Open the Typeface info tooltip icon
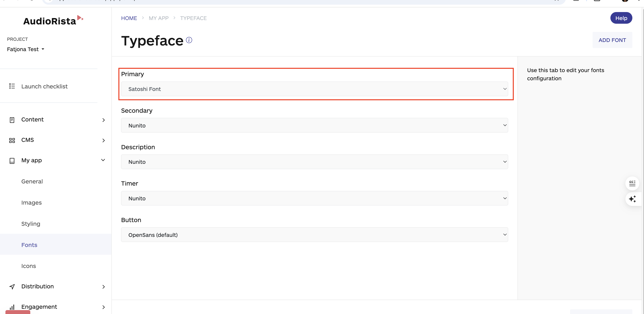Screen dimensions: 644x314 [x=189, y=40]
